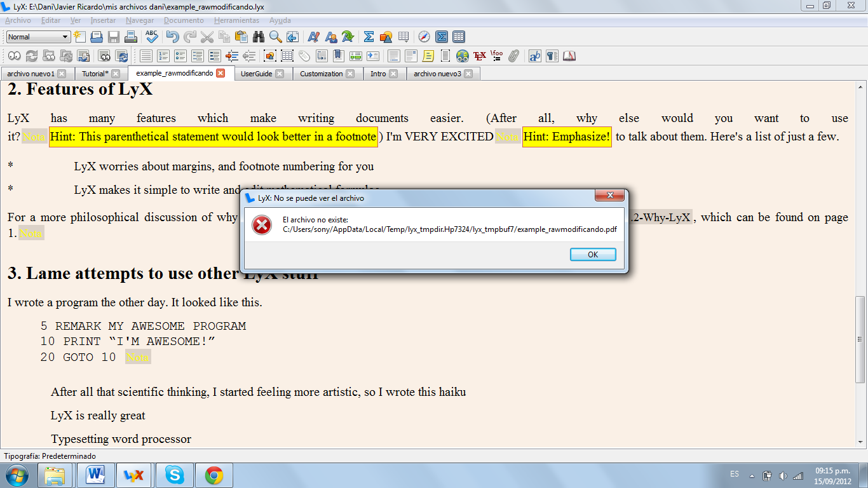Open the insert table dropdown icon
The height and width of the screenshot is (488, 868).
click(403, 37)
